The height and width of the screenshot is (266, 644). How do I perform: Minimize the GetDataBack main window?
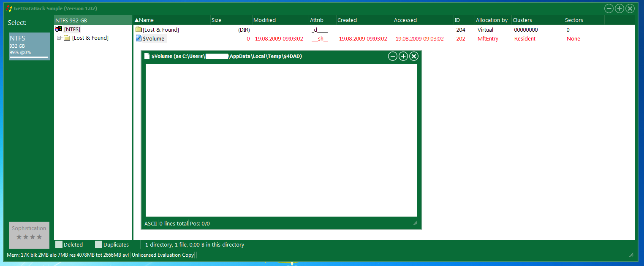click(x=609, y=8)
